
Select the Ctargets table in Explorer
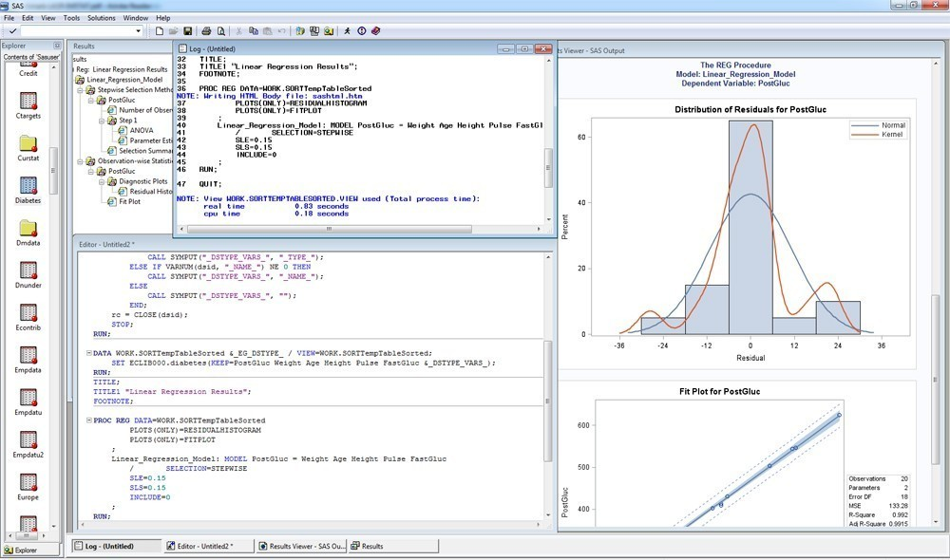[28, 105]
